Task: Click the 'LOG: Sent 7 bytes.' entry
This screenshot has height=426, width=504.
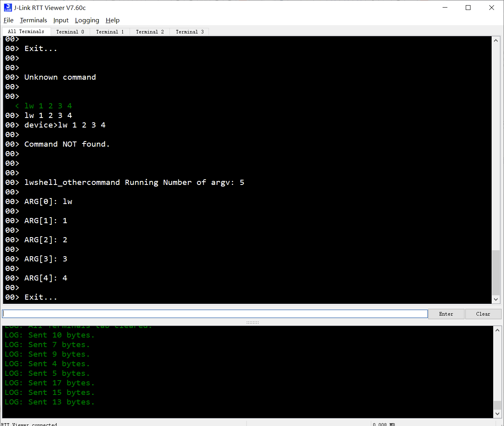Action: click(x=47, y=345)
